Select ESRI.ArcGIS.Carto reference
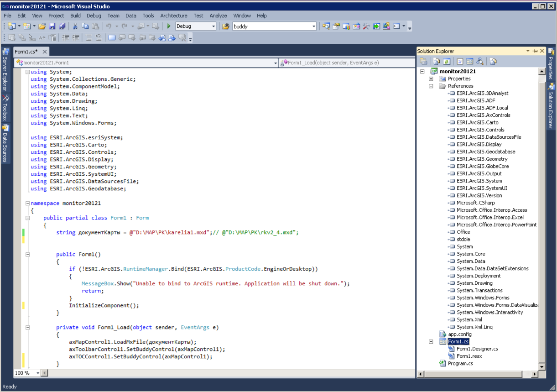557x392 pixels. (x=477, y=122)
